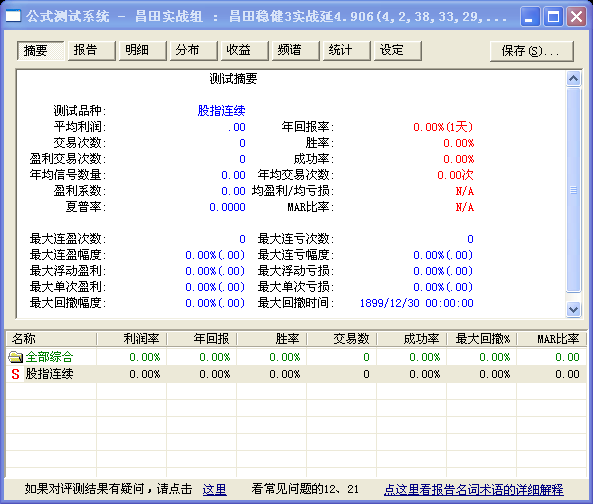This screenshot has height=504, width=593.
Task: Open the 报告 tab
Action: tap(92, 50)
